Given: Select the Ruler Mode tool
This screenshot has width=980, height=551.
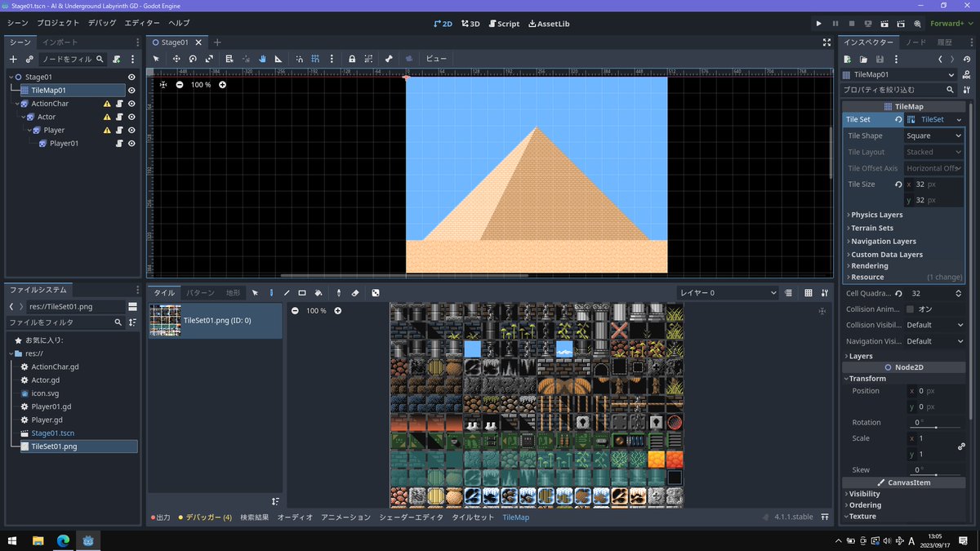Looking at the screenshot, I should tap(278, 59).
